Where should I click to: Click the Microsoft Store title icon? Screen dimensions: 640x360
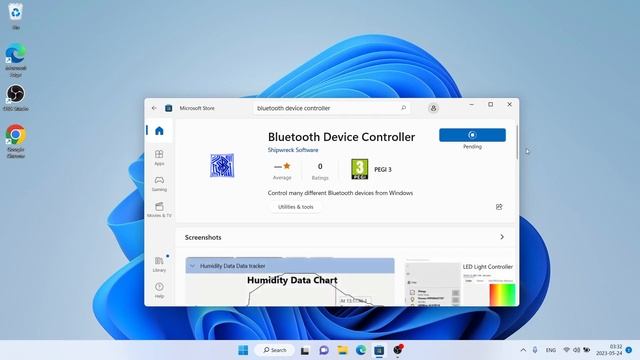pyautogui.click(x=168, y=108)
